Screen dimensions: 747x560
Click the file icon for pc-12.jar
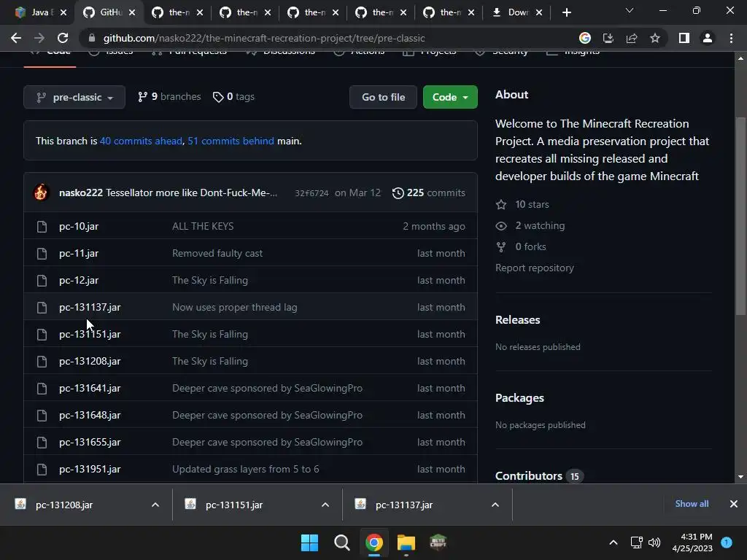click(42, 281)
